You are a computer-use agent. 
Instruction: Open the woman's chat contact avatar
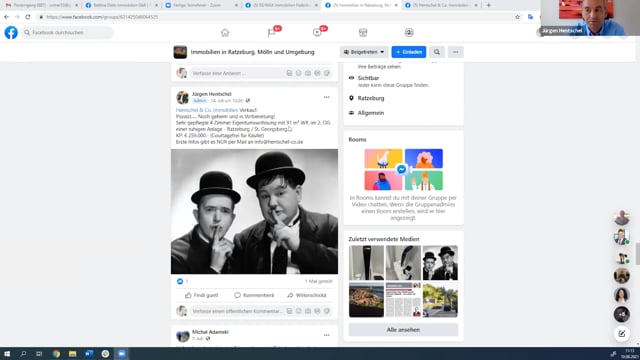622,295
